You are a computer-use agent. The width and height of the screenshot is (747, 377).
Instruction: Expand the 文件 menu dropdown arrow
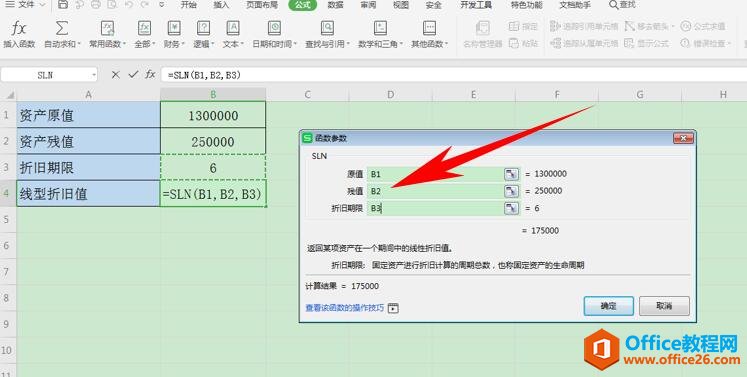pos(42,5)
